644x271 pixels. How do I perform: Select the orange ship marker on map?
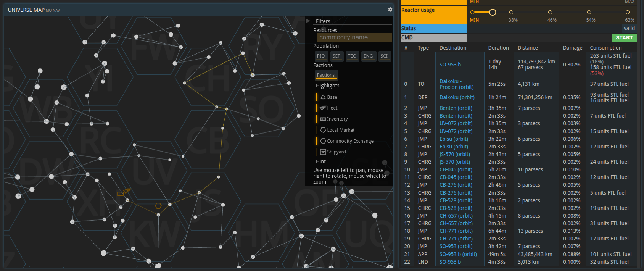(127, 190)
